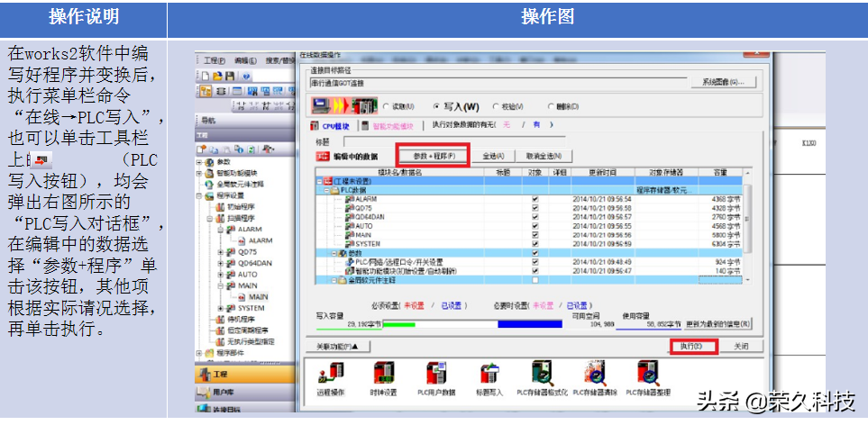Switch to CPU模块 tab

[x=331, y=126]
